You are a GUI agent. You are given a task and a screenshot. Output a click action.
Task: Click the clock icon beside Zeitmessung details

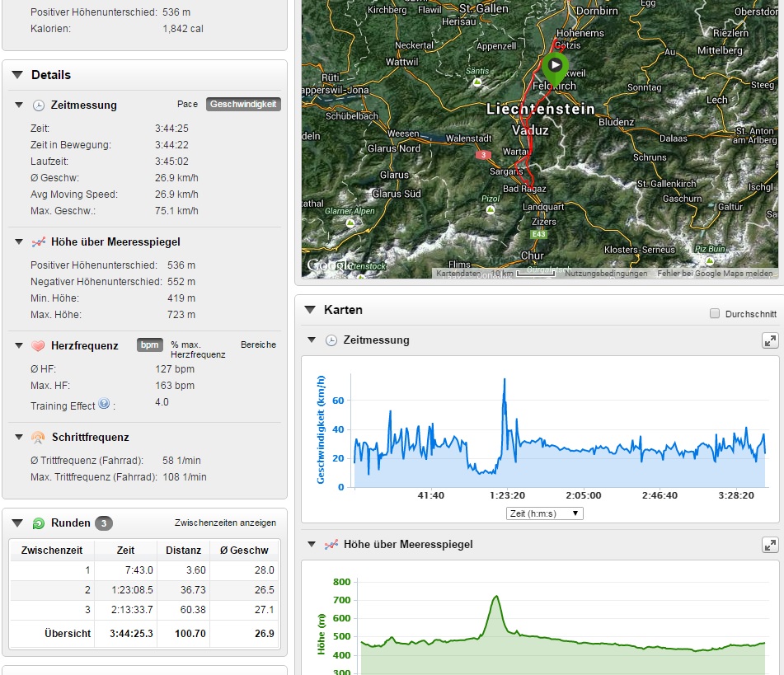click(x=38, y=105)
